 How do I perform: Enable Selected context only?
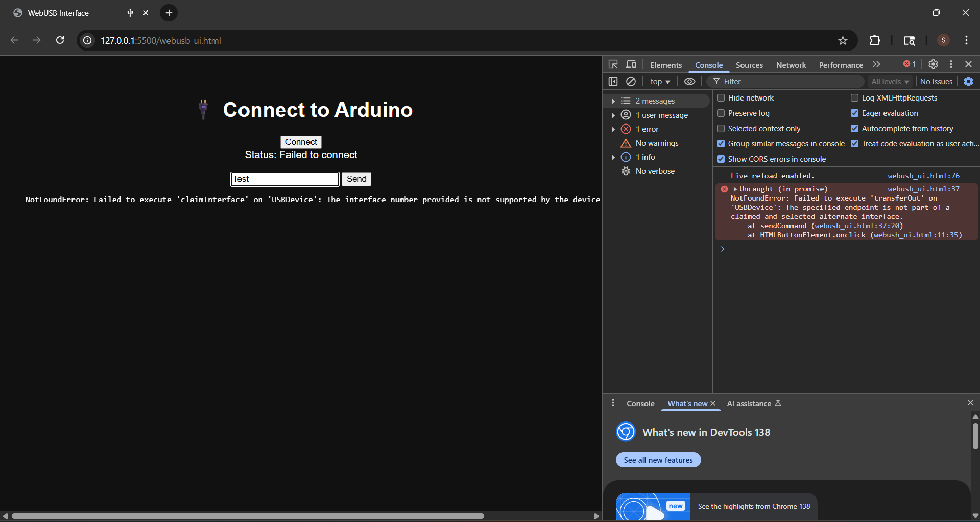click(x=721, y=129)
